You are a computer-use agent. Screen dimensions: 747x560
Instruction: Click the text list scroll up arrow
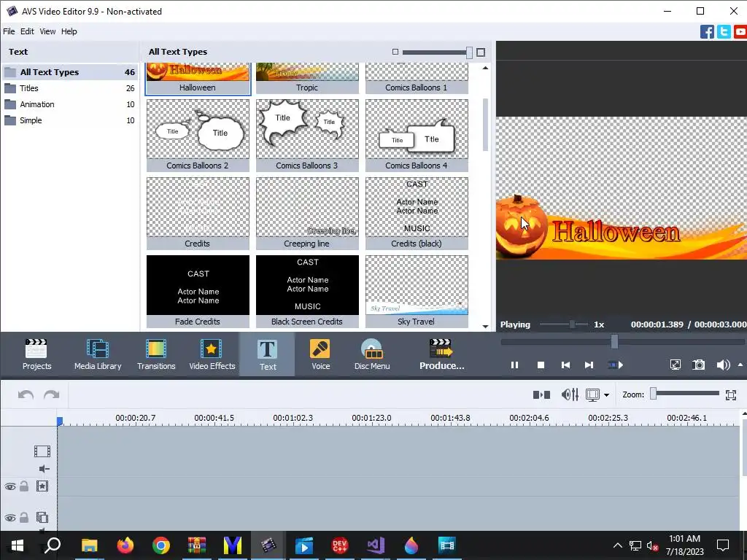485,68
